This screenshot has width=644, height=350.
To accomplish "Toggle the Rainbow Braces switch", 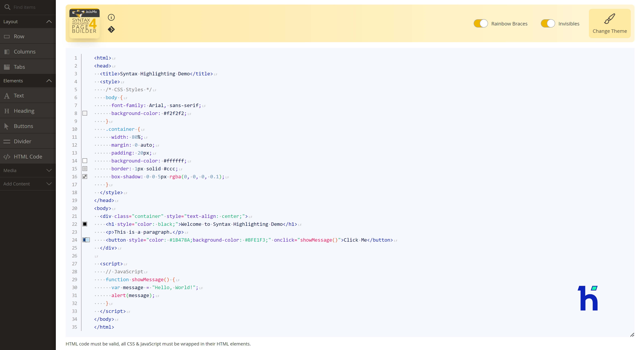I will (480, 24).
